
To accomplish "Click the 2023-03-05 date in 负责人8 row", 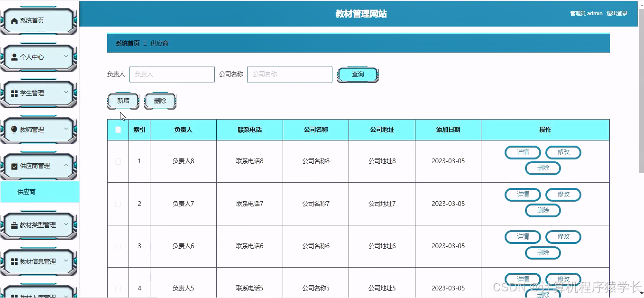I will pos(448,161).
